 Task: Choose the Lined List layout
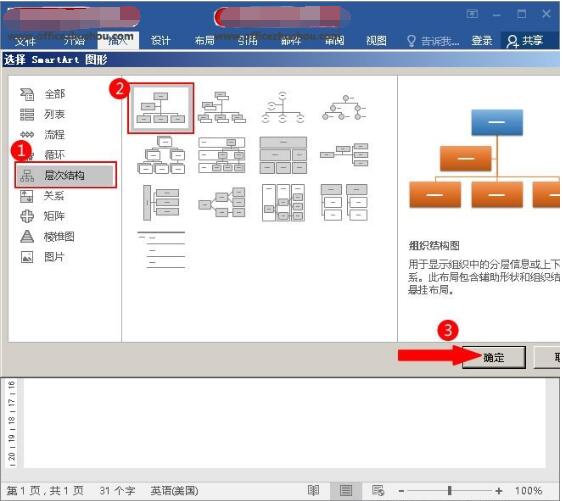(161, 250)
